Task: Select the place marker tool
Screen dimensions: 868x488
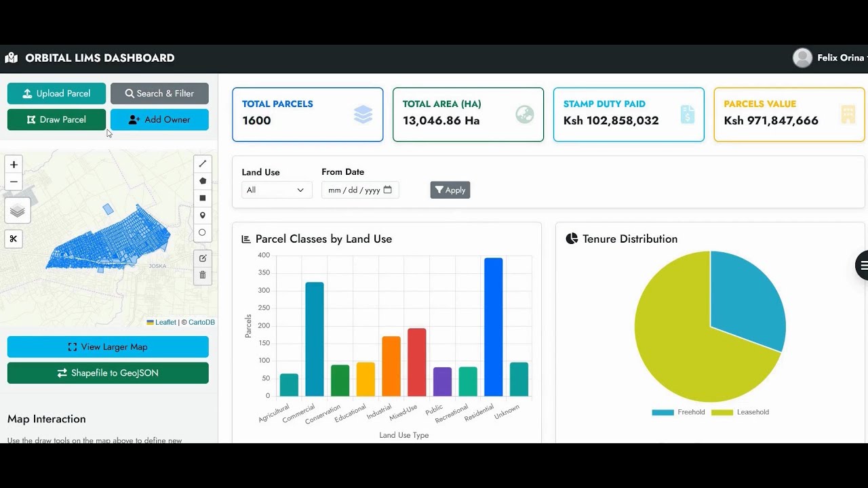Action: (202, 216)
